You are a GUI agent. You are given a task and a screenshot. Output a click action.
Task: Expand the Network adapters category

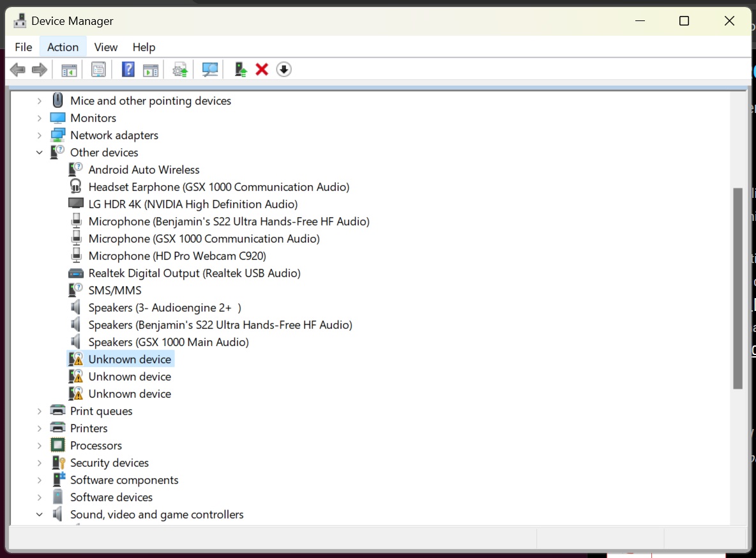click(x=39, y=135)
